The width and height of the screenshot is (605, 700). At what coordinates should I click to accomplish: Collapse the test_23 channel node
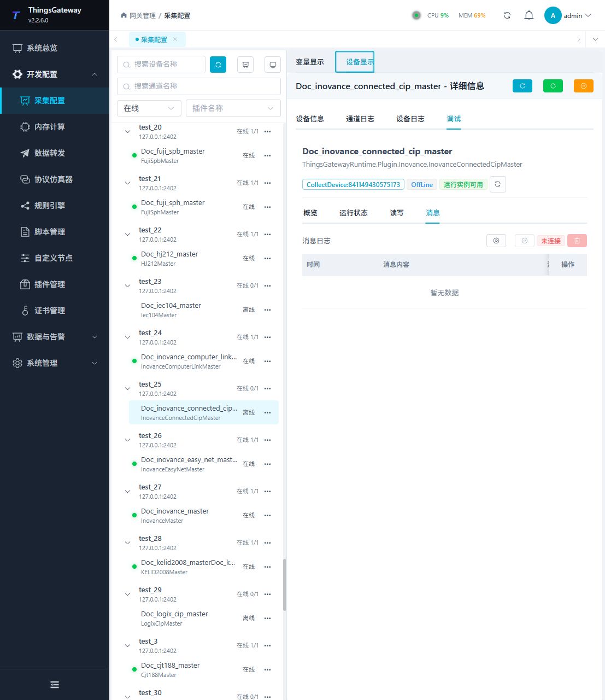[127, 286]
